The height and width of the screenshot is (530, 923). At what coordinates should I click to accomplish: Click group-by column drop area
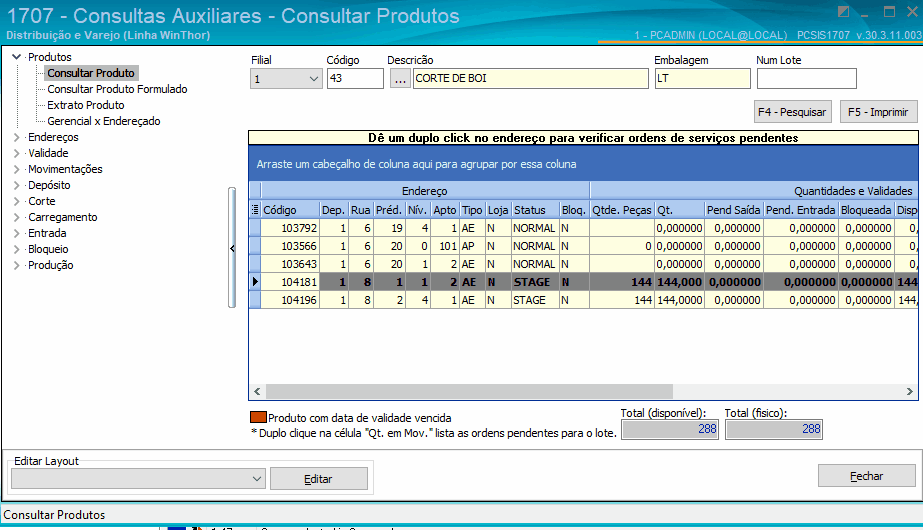tap(583, 164)
